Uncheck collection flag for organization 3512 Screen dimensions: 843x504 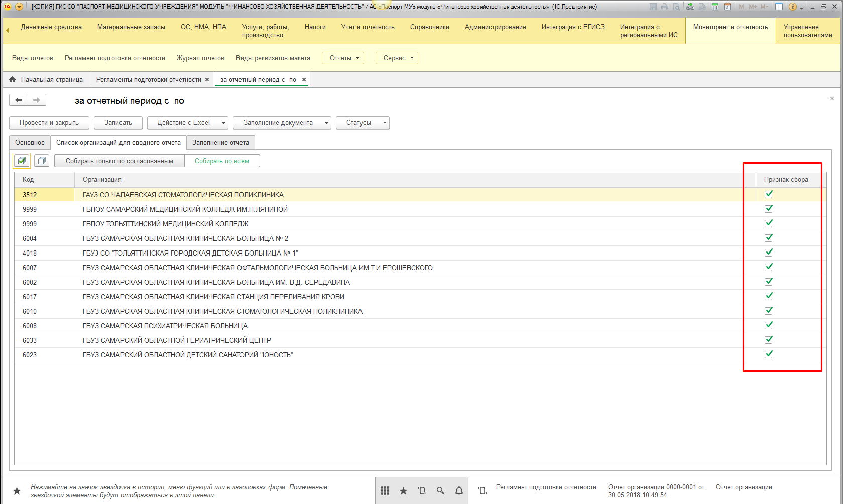pos(768,194)
